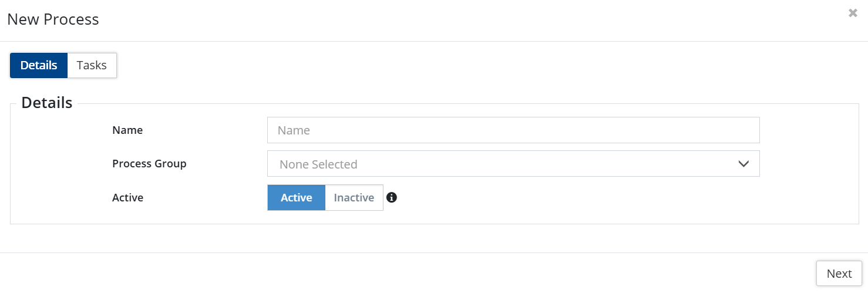Focus the Name input field
This screenshot has height=293, width=868.
(513, 130)
